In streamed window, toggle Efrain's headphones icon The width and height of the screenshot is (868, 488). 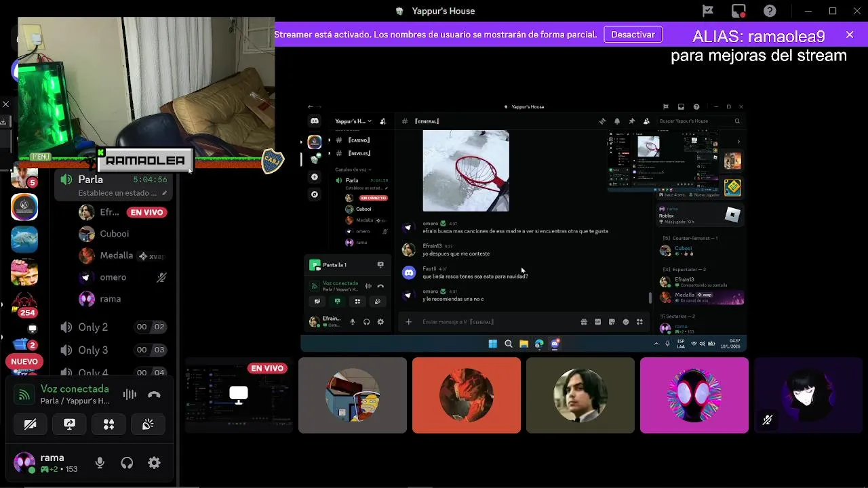click(x=366, y=322)
